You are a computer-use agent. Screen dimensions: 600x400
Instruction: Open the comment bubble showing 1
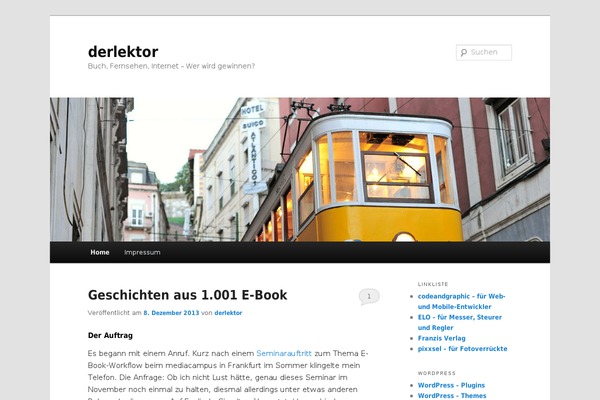click(x=369, y=297)
